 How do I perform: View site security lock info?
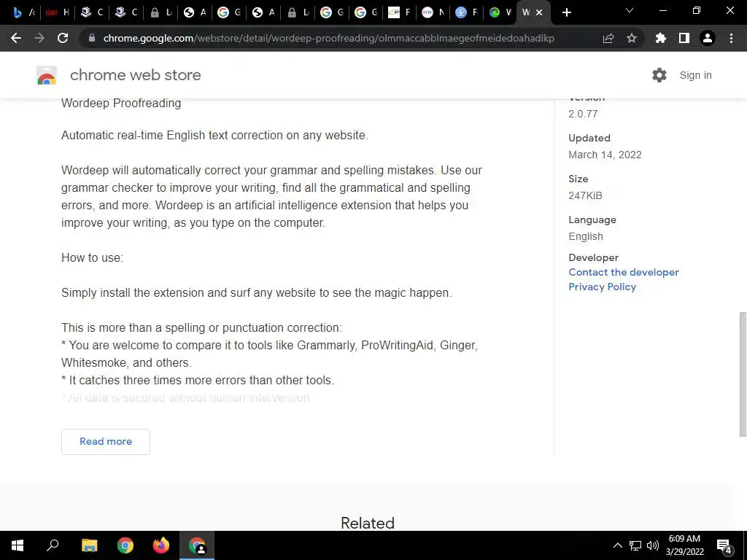[92, 38]
